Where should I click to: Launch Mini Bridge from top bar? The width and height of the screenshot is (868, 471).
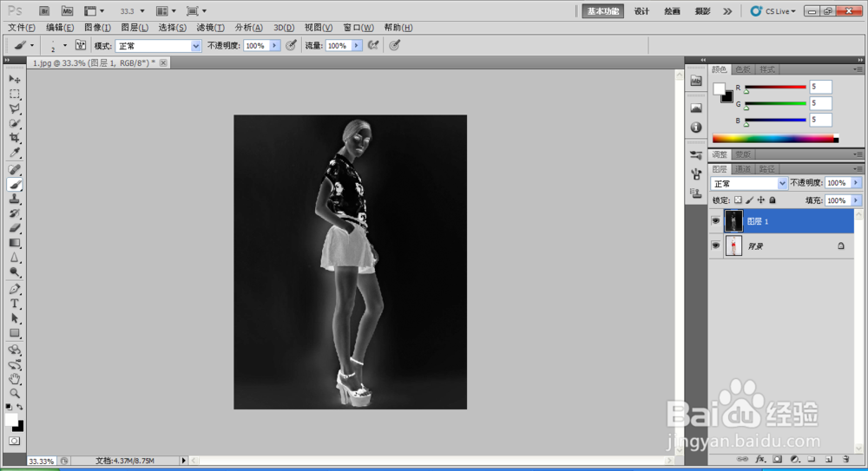67,11
